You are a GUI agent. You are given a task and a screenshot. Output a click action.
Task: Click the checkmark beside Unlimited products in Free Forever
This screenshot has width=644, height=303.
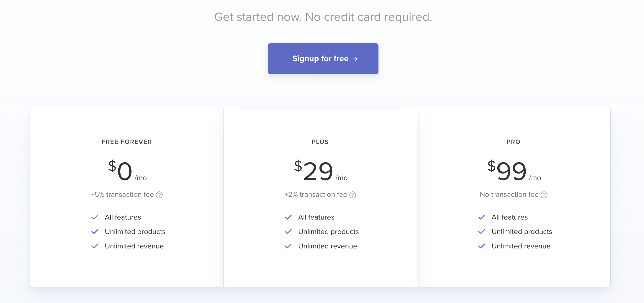tap(95, 232)
